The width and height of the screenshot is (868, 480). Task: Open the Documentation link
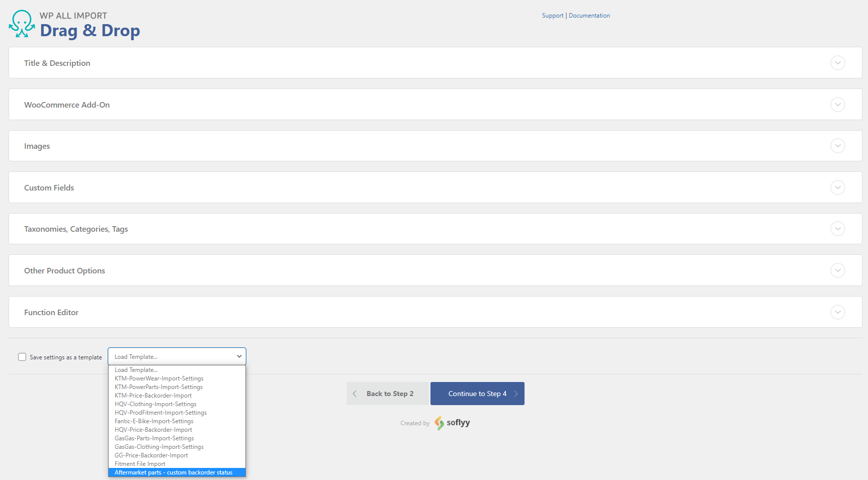coord(589,16)
